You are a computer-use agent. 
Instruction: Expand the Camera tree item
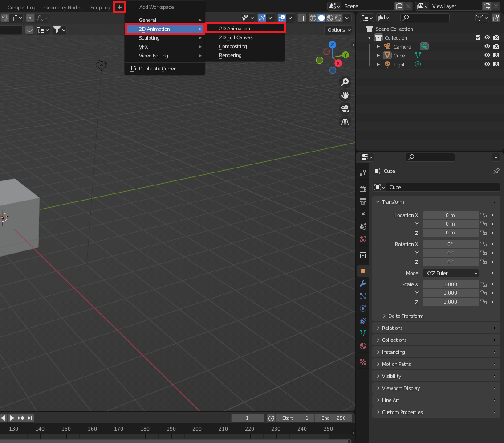[378, 47]
